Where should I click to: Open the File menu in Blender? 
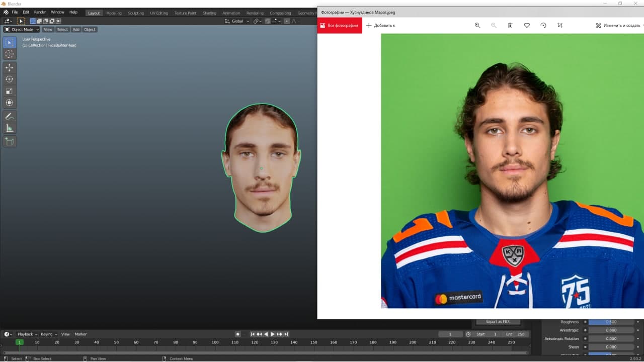pyautogui.click(x=15, y=12)
